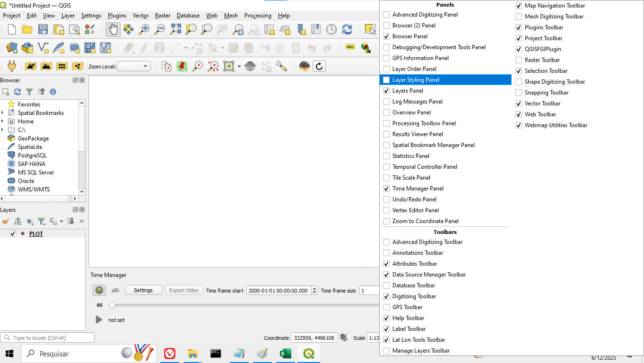
Task: Uncheck the Browser Panel option
Action: pos(386,36)
